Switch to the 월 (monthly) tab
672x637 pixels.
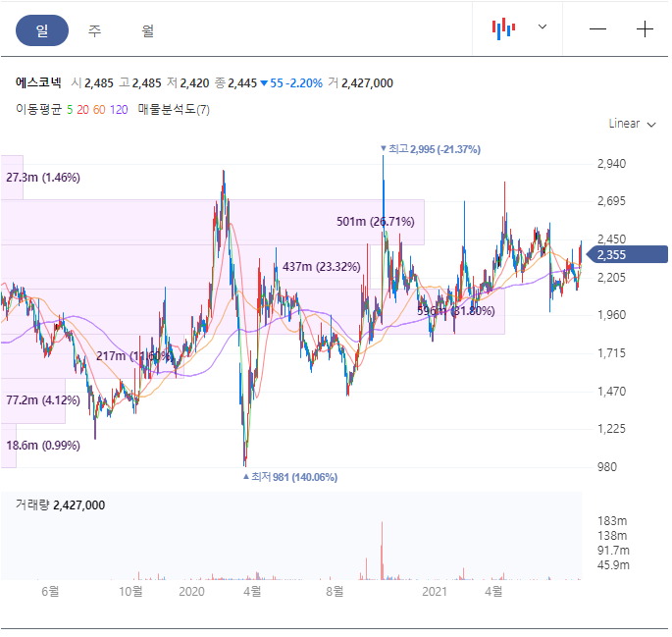pyautogui.click(x=148, y=30)
